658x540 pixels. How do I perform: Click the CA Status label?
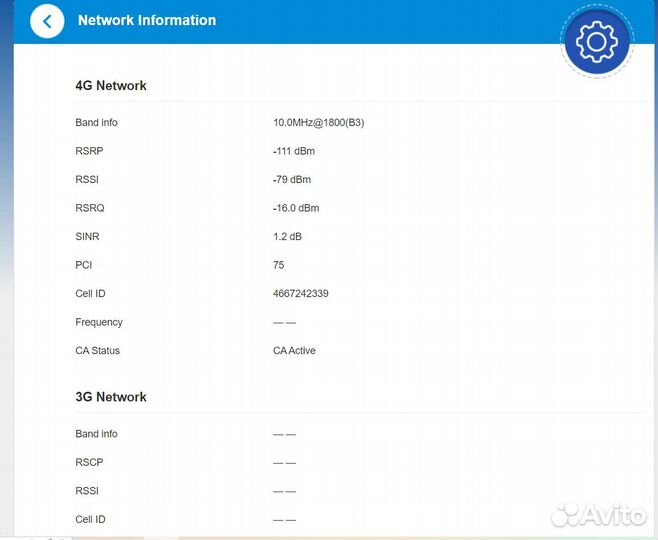click(97, 351)
